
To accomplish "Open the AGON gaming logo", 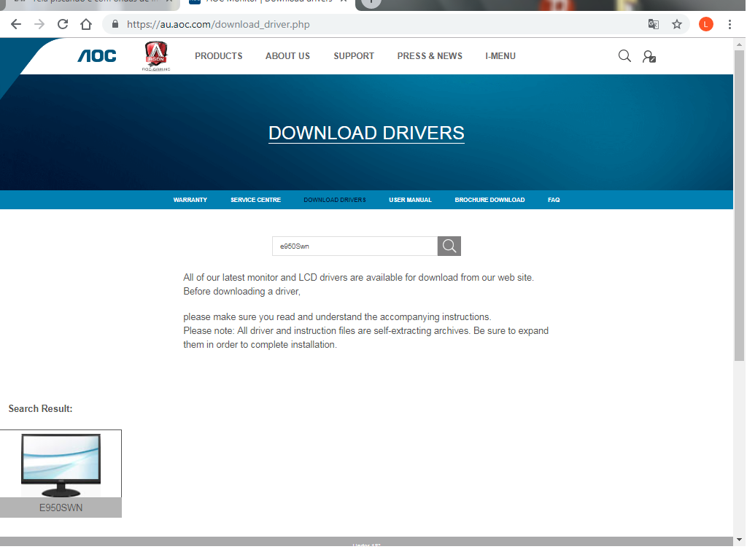I will pyautogui.click(x=156, y=56).
